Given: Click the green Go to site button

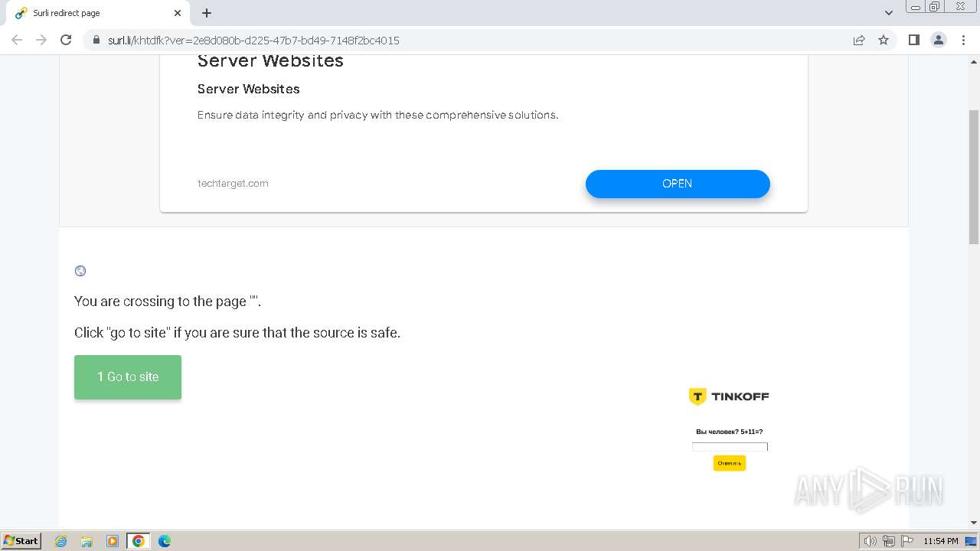Looking at the screenshot, I should (x=128, y=377).
